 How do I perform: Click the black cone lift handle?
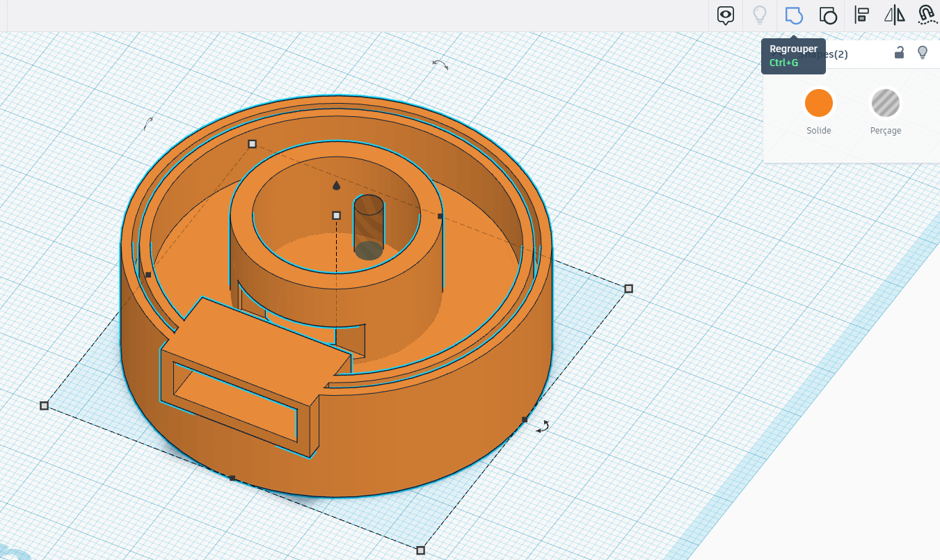coord(337,185)
